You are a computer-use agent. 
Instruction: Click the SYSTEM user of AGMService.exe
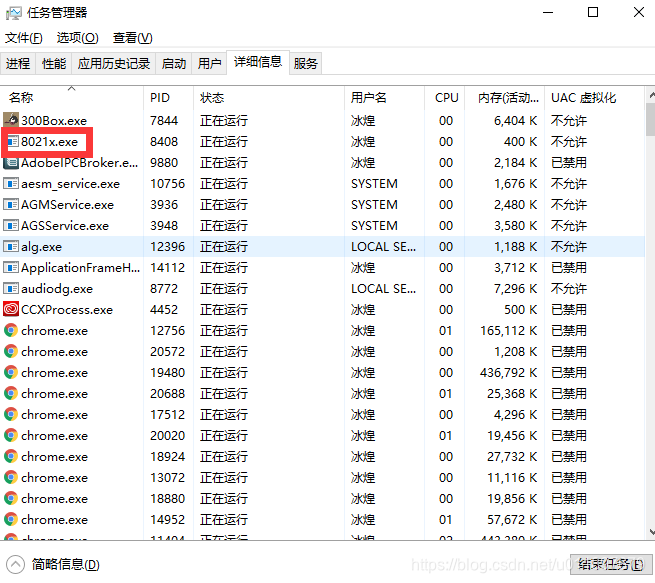(374, 205)
